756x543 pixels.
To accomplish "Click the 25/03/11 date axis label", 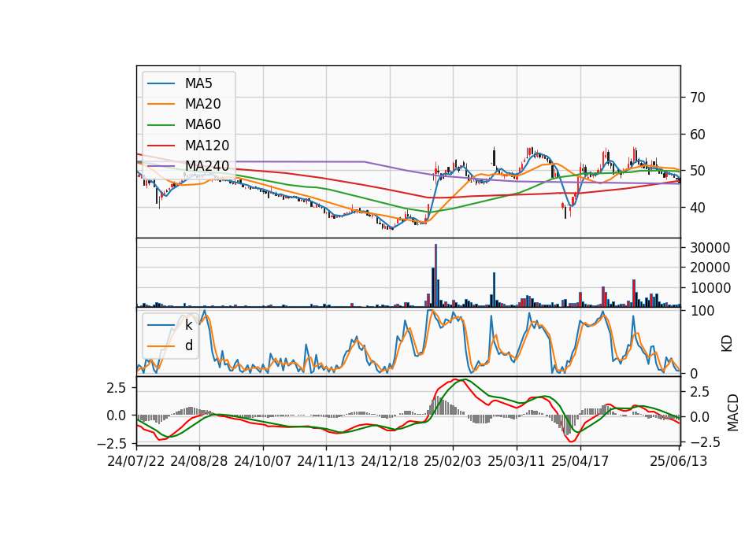I will [x=517, y=461].
